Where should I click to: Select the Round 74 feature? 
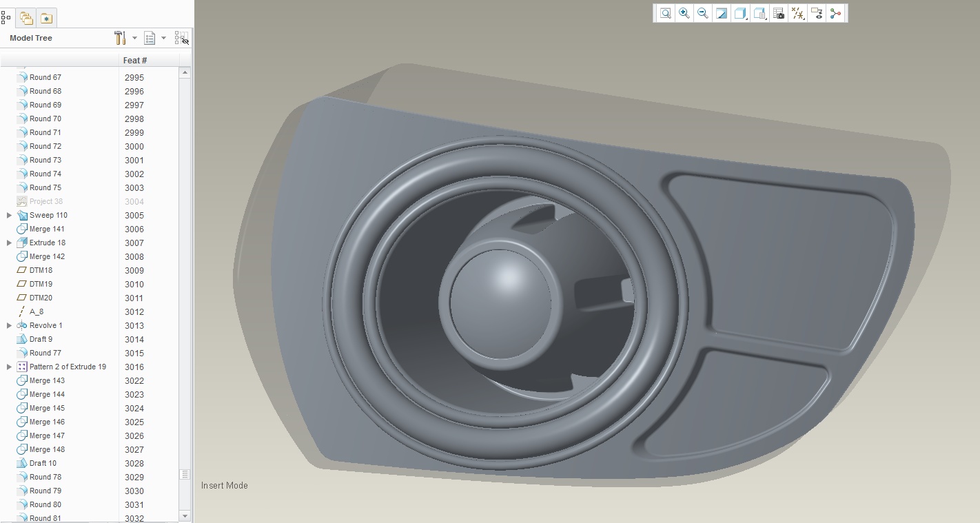pos(45,174)
